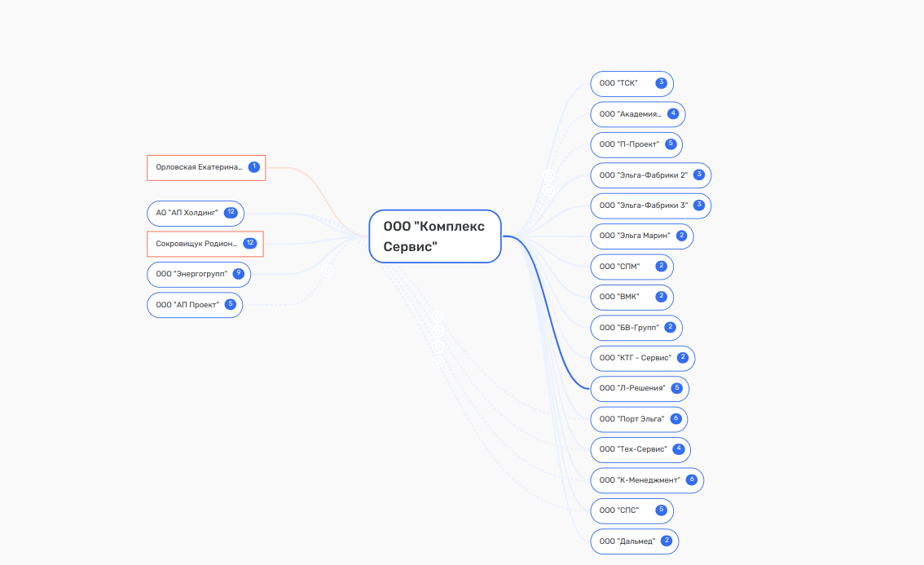Image resolution: width=924 pixels, height=565 pixels.
Task: Click badge 4 on ООО "Тех-Сервис"
Action: tap(679, 449)
